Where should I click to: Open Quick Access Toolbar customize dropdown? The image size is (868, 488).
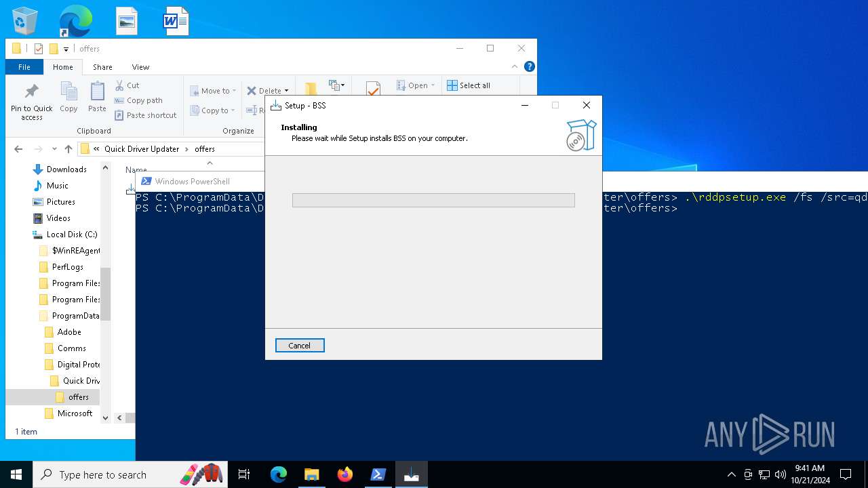pos(66,49)
